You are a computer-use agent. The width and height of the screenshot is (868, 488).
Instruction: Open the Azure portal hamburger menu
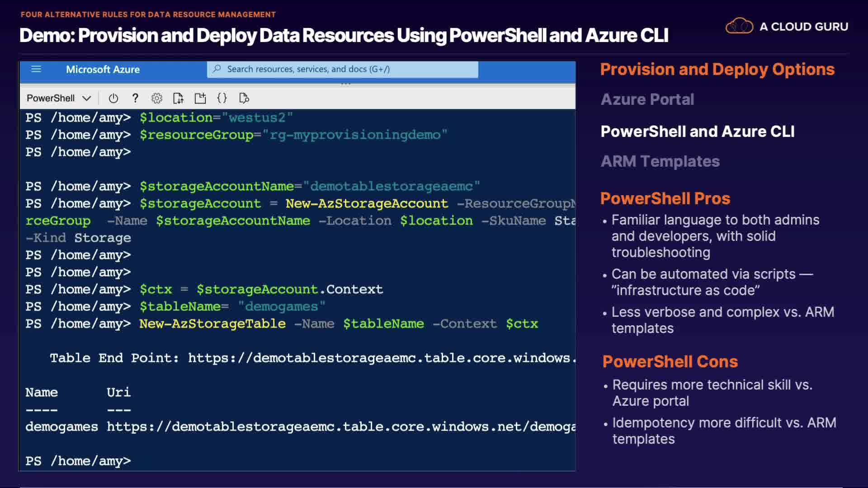click(x=36, y=69)
